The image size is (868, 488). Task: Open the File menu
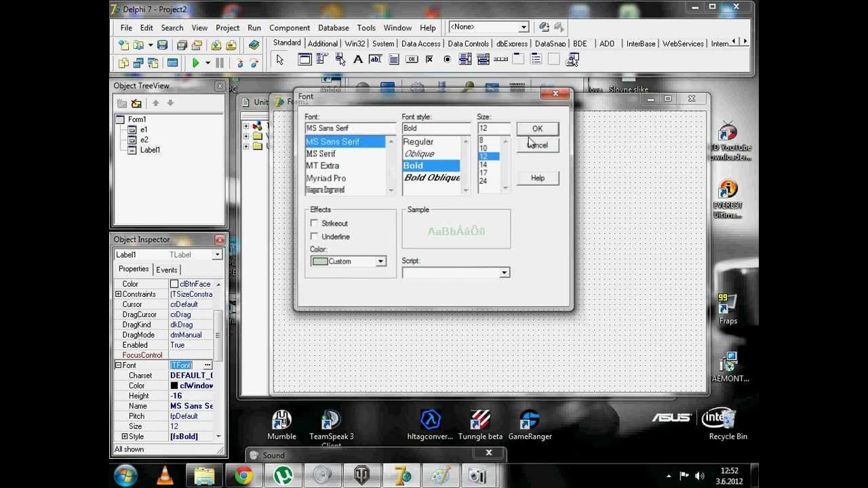[x=126, y=28]
